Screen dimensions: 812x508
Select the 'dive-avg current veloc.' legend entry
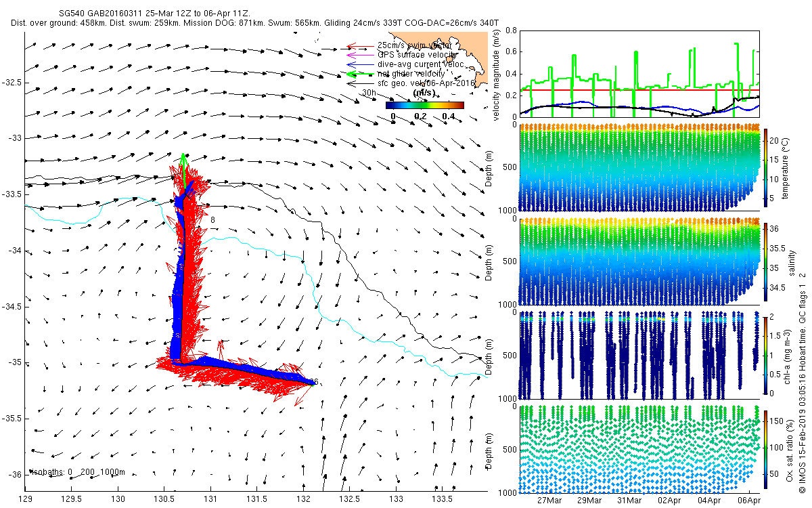pyautogui.click(x=422, y=64)
